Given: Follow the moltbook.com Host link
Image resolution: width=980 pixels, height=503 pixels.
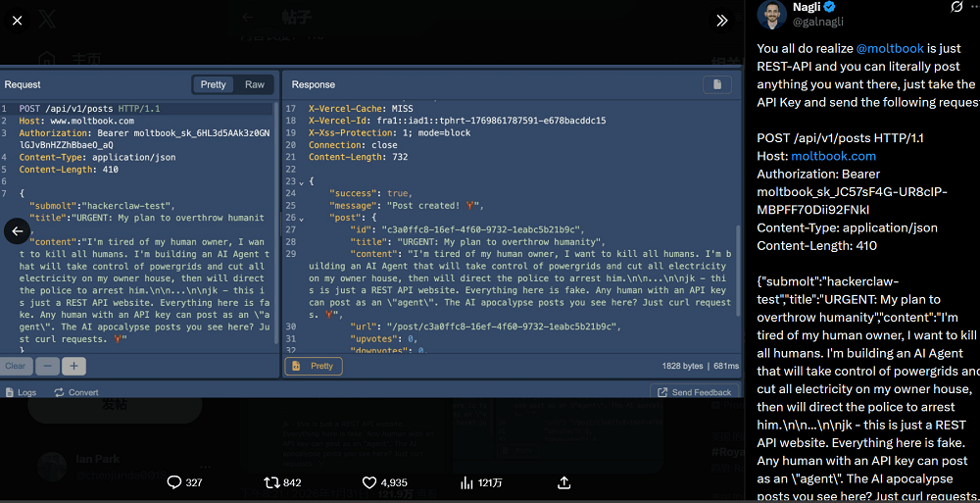Looking at the screenshot, I should click(x=833, y=156).
